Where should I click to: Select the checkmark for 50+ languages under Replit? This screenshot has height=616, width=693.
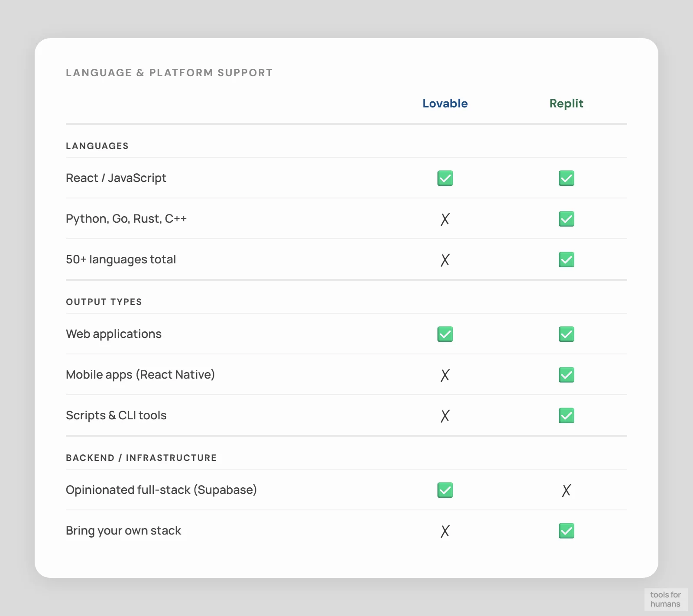(566, 259)
